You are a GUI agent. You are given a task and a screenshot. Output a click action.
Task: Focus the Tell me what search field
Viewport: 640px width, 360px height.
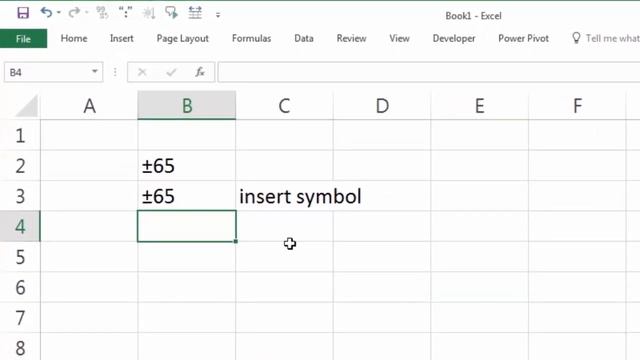pos(612,38)
